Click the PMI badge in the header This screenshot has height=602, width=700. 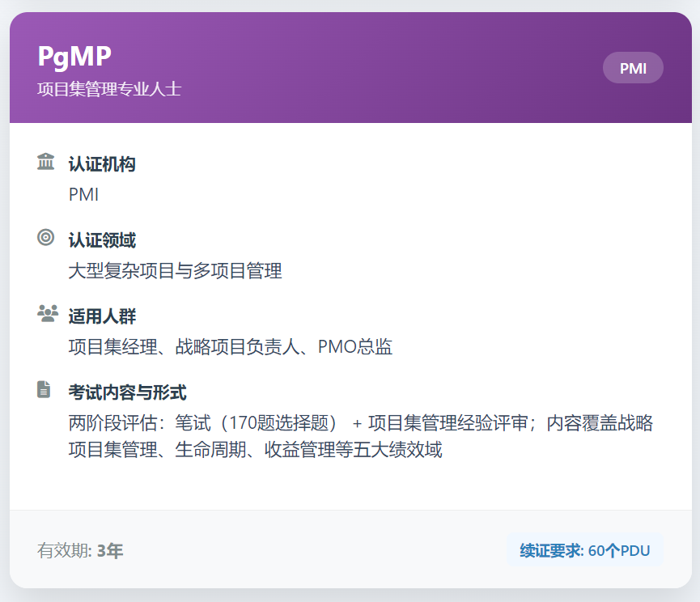point(633,68)
